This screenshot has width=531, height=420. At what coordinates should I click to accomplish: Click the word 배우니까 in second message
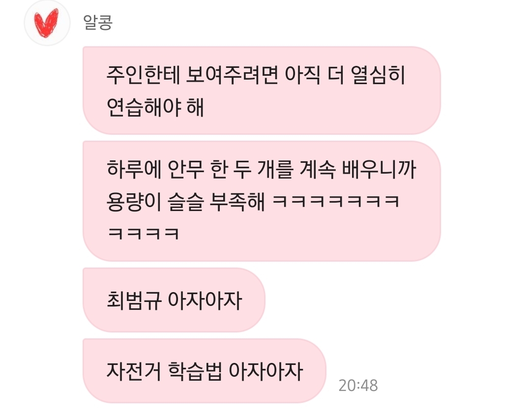379,169
